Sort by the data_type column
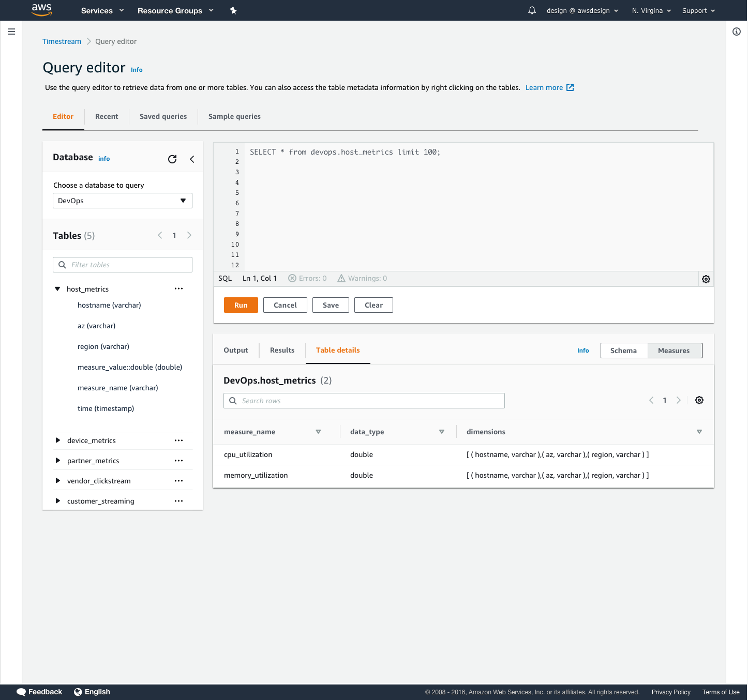 [442, 432]
